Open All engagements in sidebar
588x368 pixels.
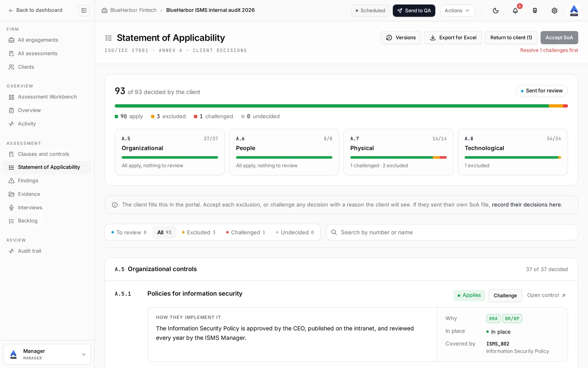(x=47, y=40)
